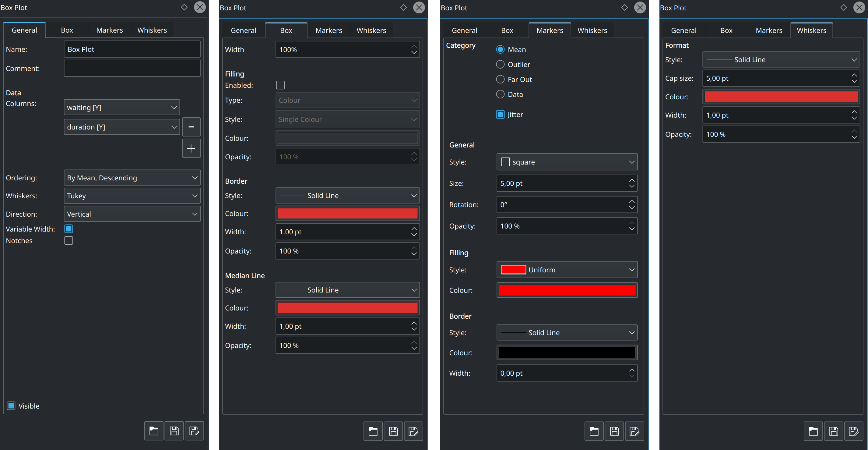Screen dimensions: 868x450
Task: Select the Outlier radio button
Action: tap(500, 64)
